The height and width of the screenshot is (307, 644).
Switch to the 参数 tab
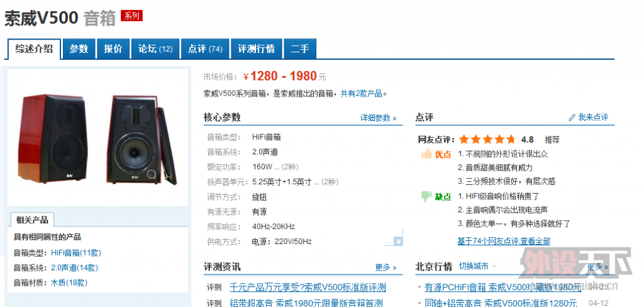[x=79, y=49]
